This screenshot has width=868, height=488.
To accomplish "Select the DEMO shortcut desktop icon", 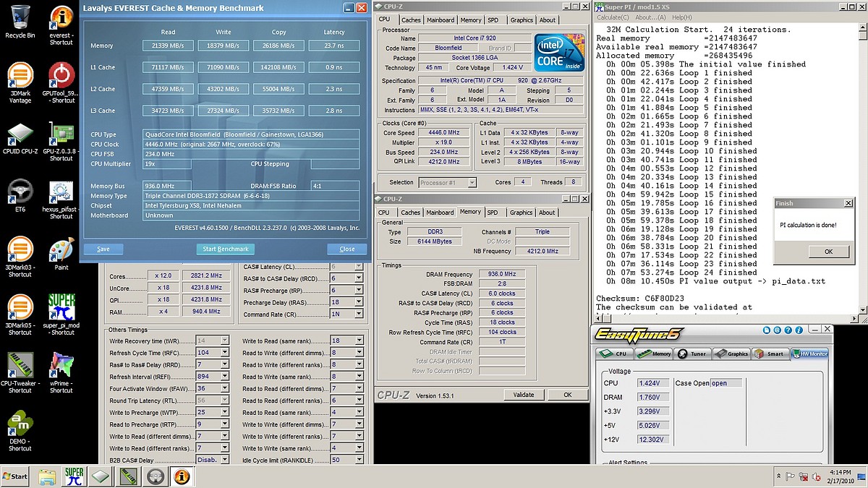I will 20,432.
